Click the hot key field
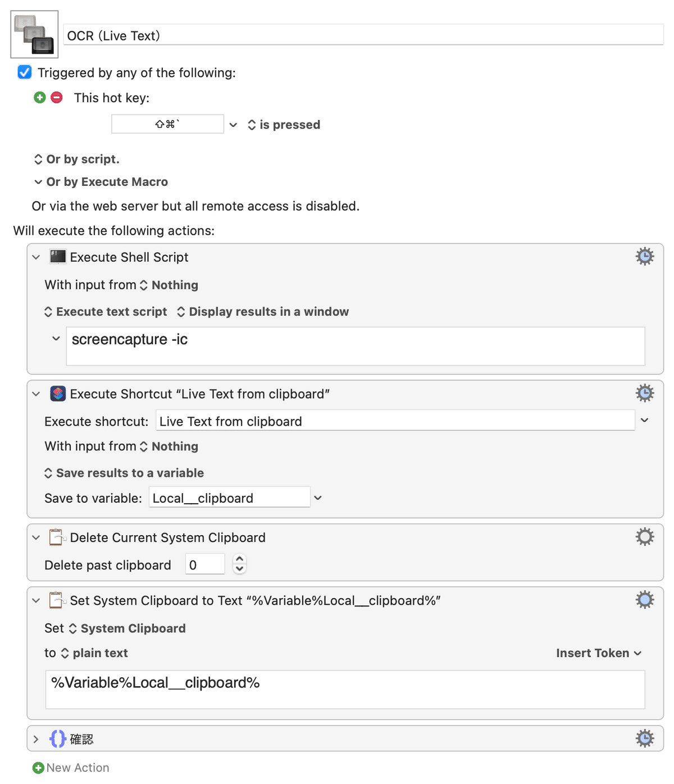Image resolution: width=674 pixels, height=784 pixels. coord(167,124)
